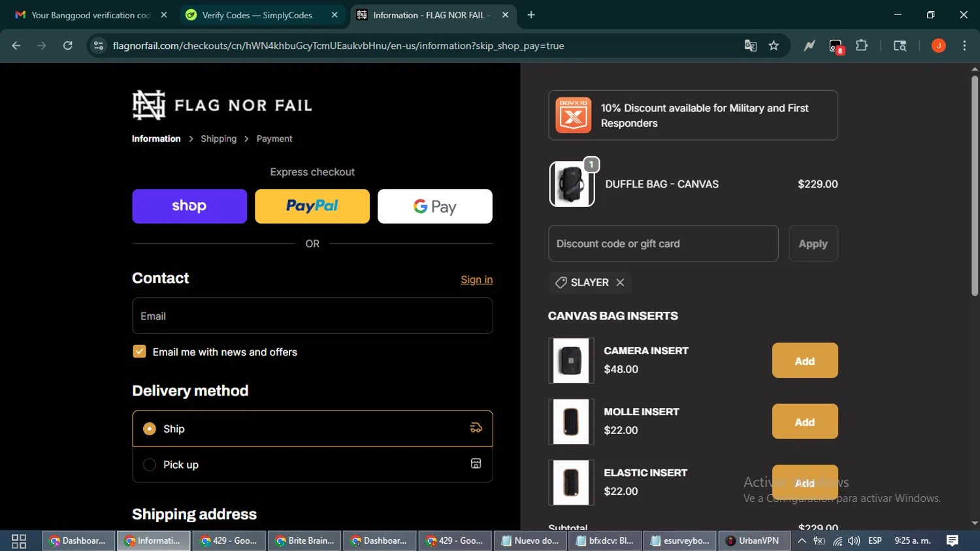Screen dimensions: 980x551
Task: Open the Chrome profile avatar J
Action: 938,46
